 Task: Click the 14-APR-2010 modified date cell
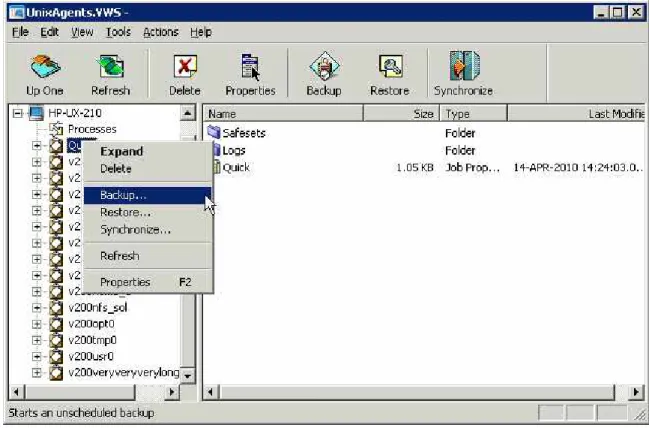(578, 168)
